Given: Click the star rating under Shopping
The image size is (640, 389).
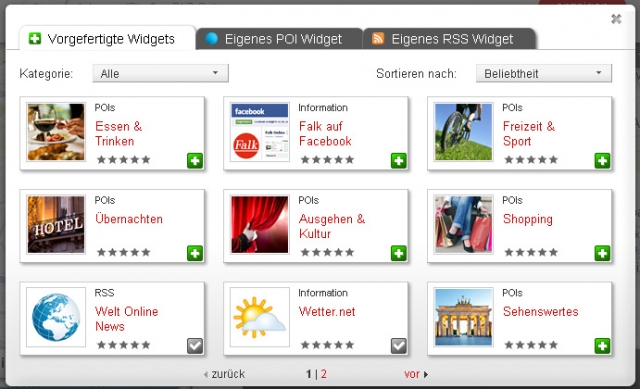Looking at the screenshot, I should 531,252.
